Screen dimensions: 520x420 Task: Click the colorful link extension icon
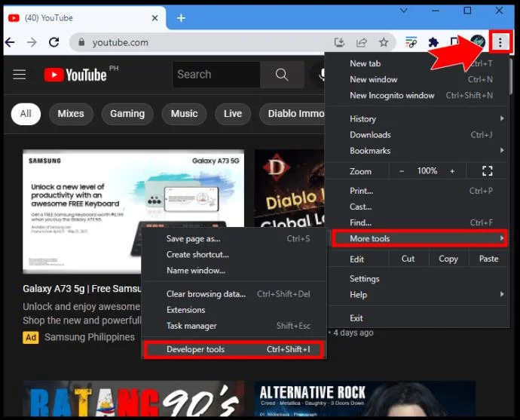point(411,42)
